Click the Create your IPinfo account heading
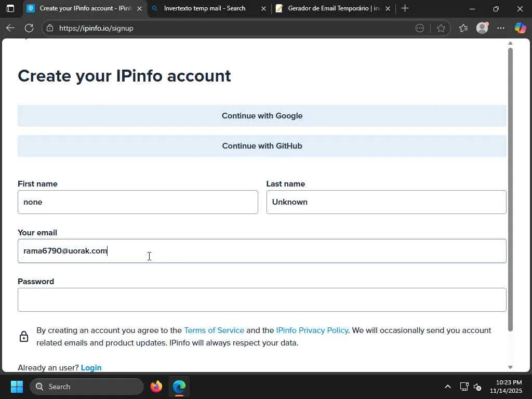The width and height of the screenshot is (532, 399). (x=124, y=76)
